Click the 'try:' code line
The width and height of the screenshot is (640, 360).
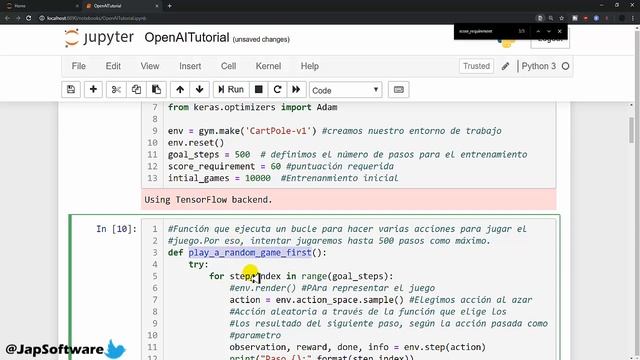[x=198, y=264]
